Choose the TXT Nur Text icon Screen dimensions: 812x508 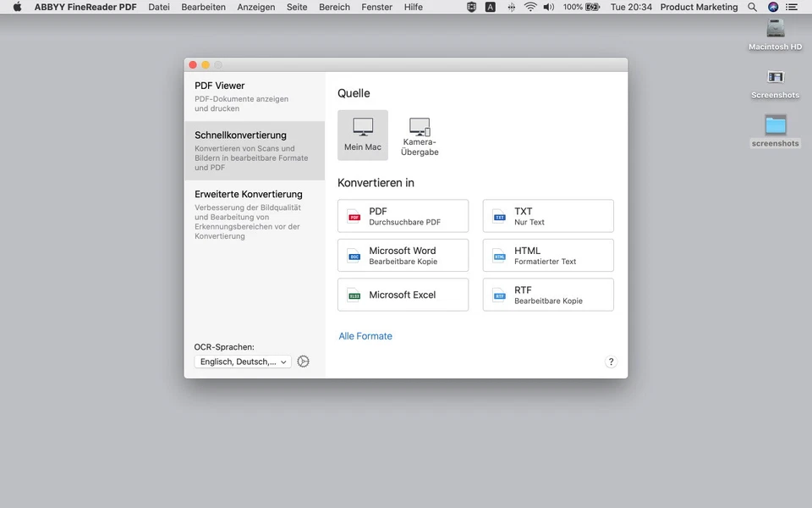pos(498,216)
